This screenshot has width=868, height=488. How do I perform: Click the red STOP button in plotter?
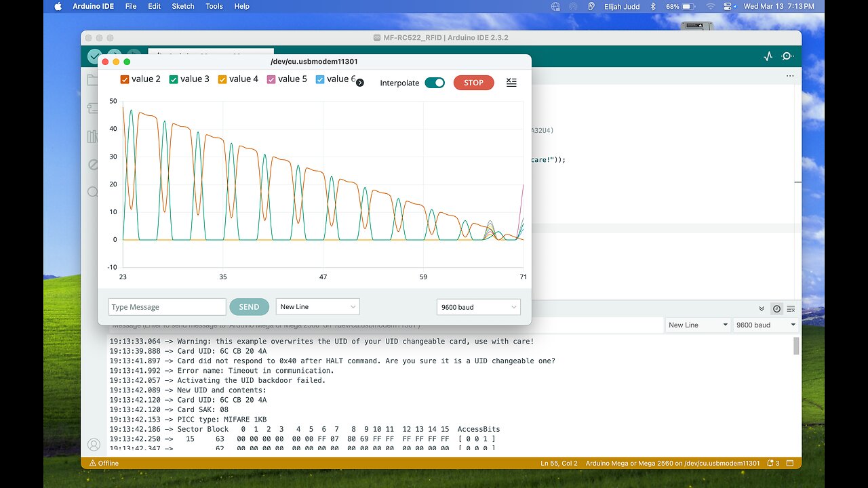click(x=474, y=83)
